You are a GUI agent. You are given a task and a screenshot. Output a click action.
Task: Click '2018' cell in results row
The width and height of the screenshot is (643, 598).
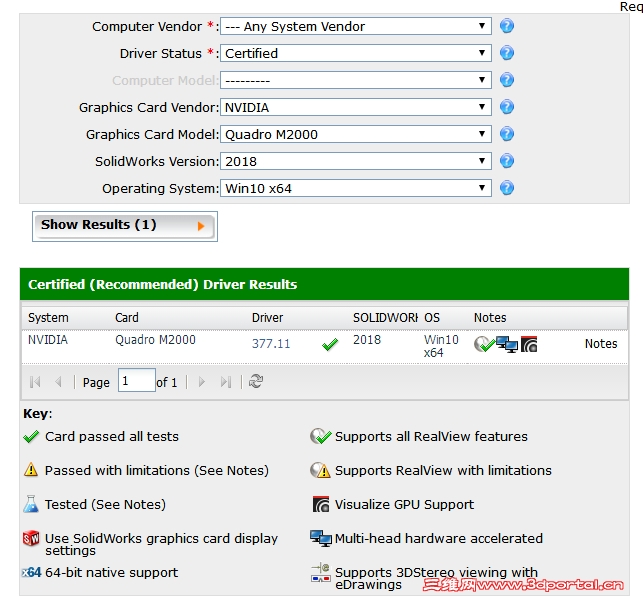pos(367,340)
